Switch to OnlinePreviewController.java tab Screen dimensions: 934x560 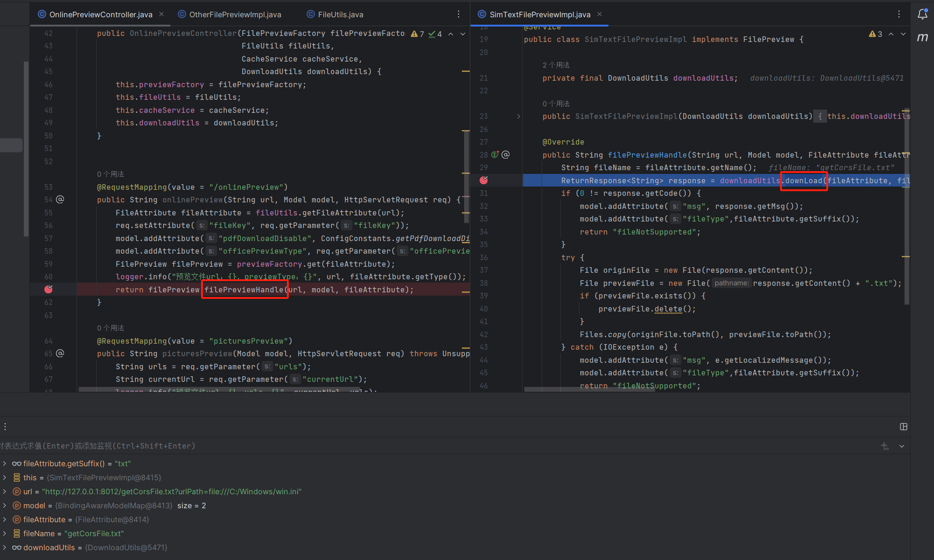101,14
